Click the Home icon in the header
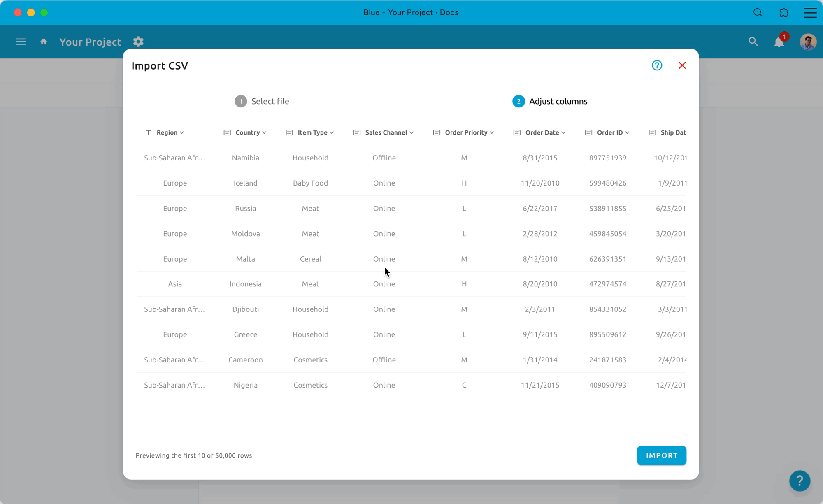The width and height of the screenshot is (823, 504). (x=43, y=42)
